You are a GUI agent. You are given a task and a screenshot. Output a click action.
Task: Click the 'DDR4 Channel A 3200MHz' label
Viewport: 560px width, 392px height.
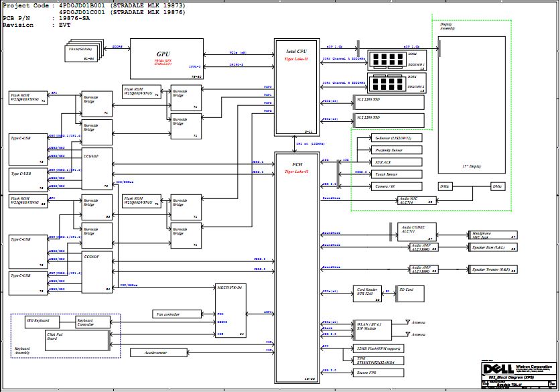[344, 58]
